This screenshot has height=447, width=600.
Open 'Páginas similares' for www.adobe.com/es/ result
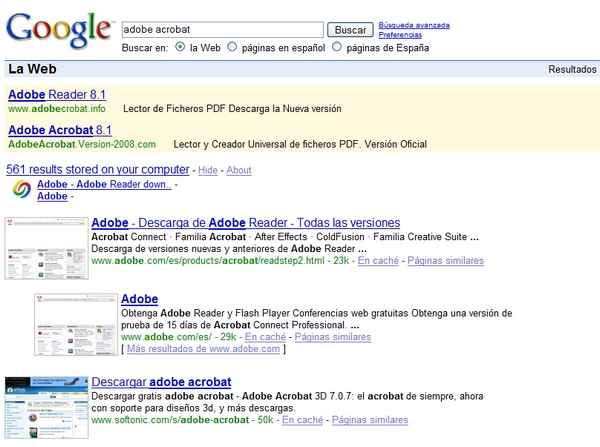point(333,337)
